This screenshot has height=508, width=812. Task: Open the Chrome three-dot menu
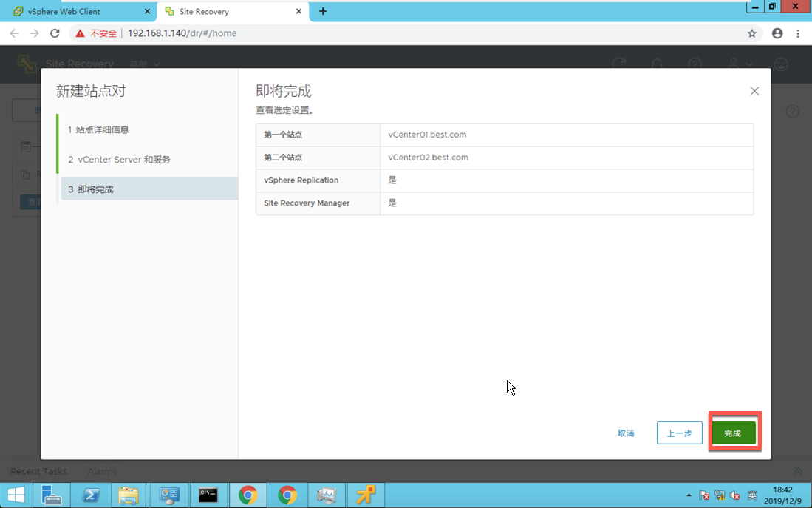point(798,33)
